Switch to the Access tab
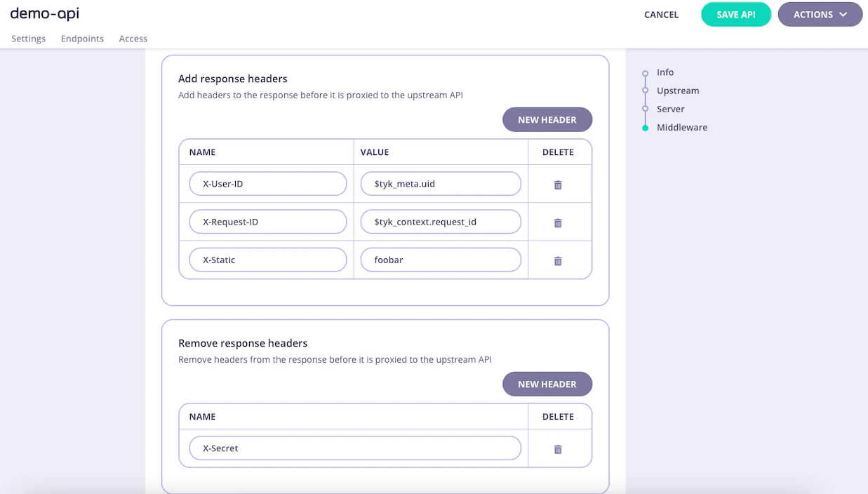 [133, 39]
